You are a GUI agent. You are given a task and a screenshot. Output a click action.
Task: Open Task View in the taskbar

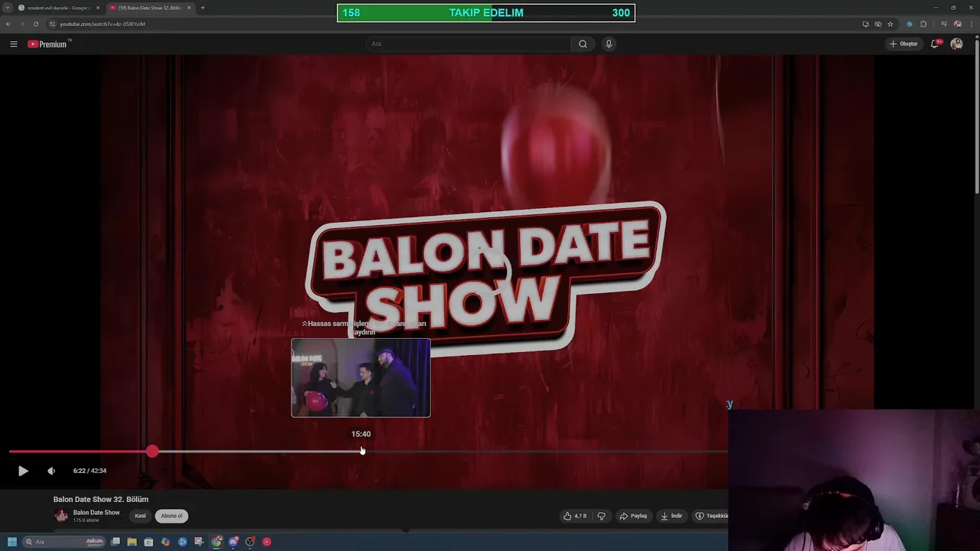click(116, 542)
